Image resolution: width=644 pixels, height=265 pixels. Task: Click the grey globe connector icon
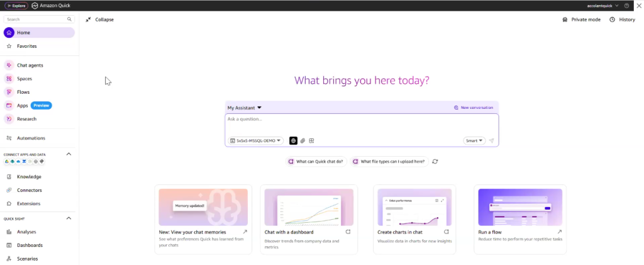point(36,162)
